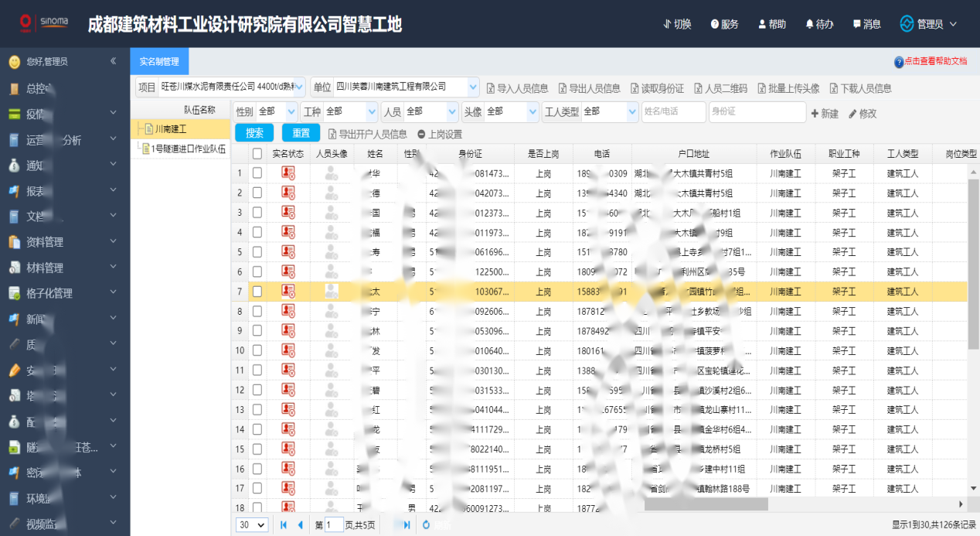Check the checkbox in row 17

pos(257,488)
